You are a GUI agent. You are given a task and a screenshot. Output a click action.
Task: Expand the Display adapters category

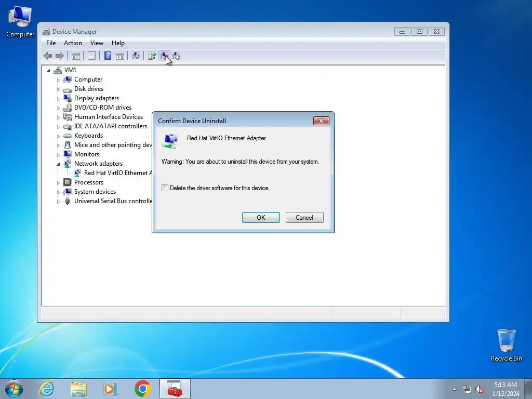[x=58, y=99]
